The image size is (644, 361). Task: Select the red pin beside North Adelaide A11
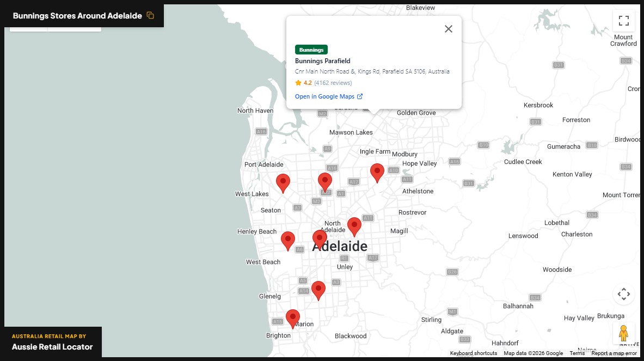tap(354, 228)
